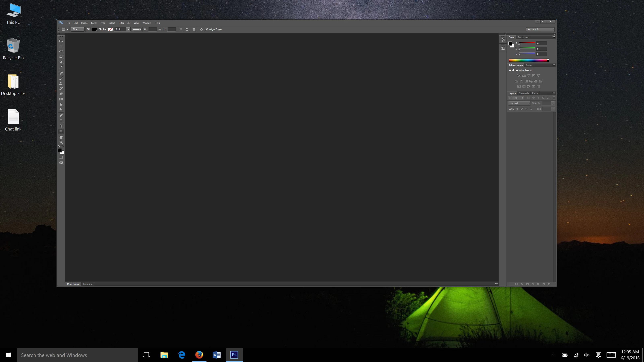Select the Clone Stamp tool
Image resolution: width=644 pixels, height=362 pixels.
coord(61,83)
